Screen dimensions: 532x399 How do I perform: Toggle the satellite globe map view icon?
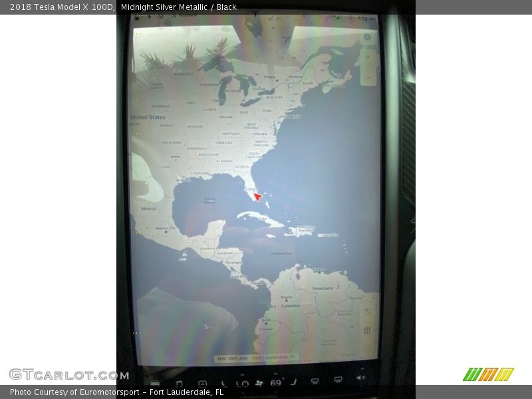[x=367, y=311]
